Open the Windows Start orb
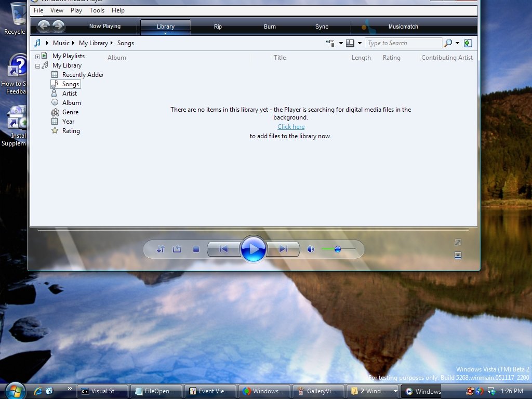The height and width of the screenshot is (399, 532). coord(15,391)
